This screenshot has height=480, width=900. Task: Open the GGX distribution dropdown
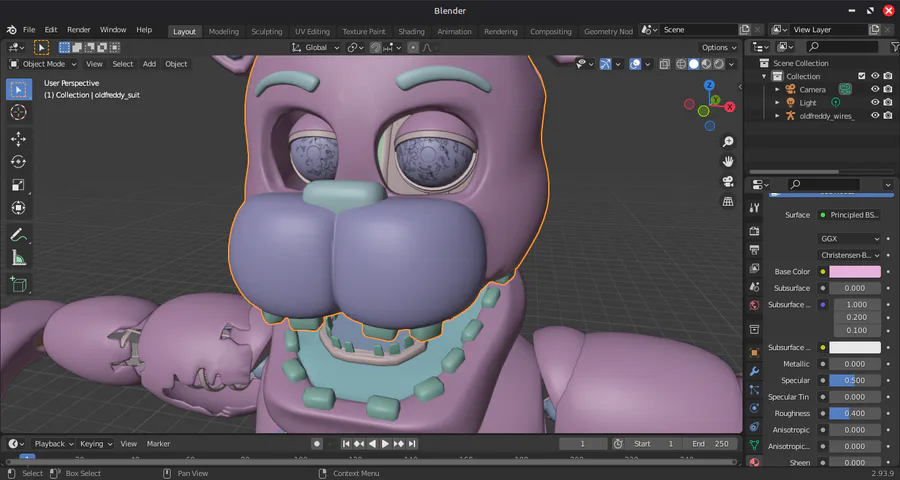coord(849,239)
